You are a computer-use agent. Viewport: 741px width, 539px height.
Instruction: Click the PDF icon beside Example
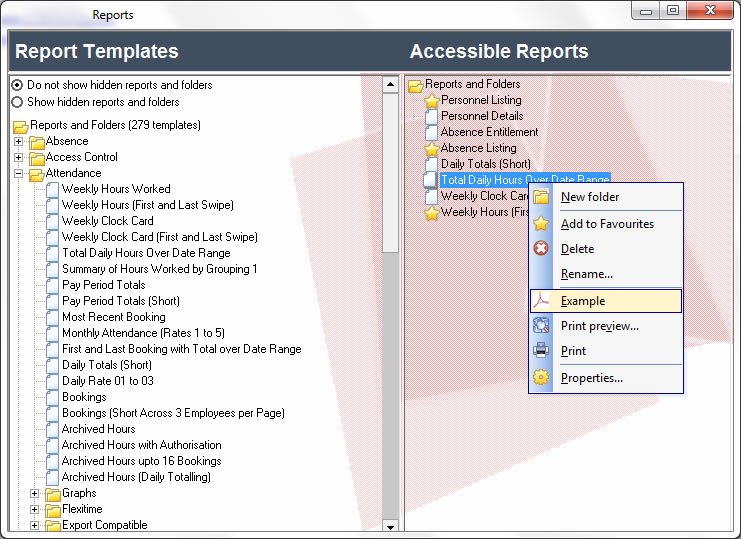541,301
